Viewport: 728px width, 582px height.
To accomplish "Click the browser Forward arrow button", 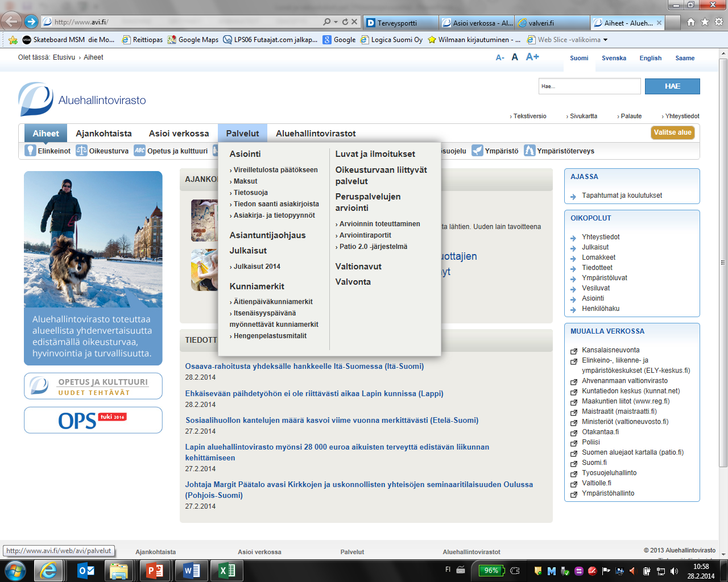I will tap(31, 22).
